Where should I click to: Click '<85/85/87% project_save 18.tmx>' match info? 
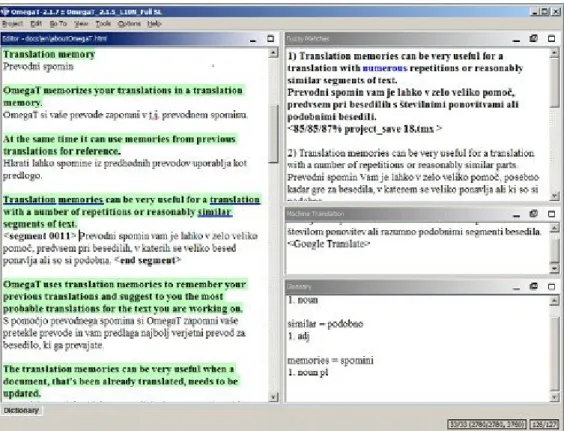[365, 129]
